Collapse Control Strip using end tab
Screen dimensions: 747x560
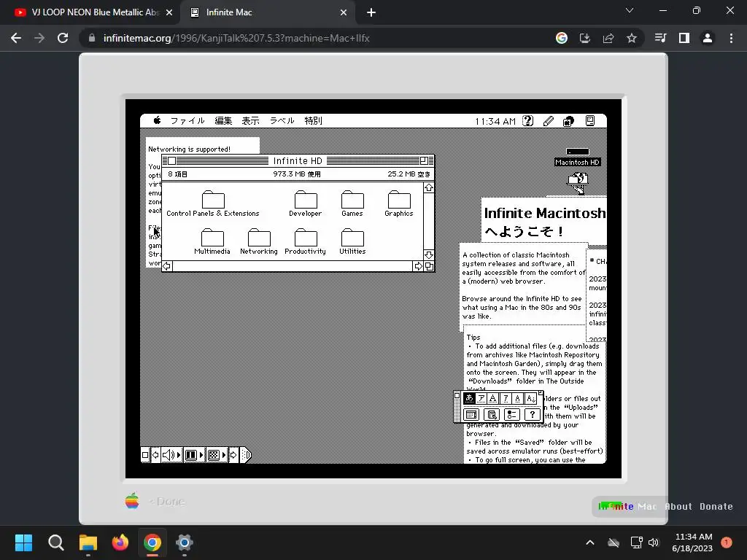coord(246,455)
